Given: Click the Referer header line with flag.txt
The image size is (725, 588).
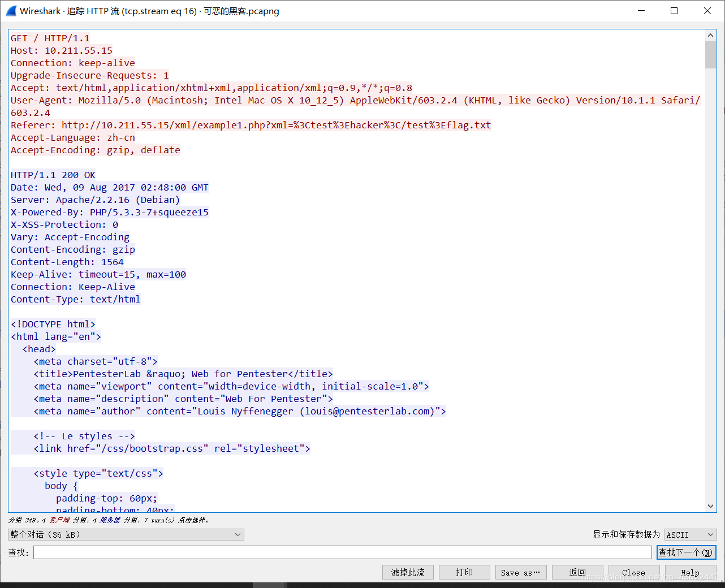Looking at the screenshot, I should (251, 125).
